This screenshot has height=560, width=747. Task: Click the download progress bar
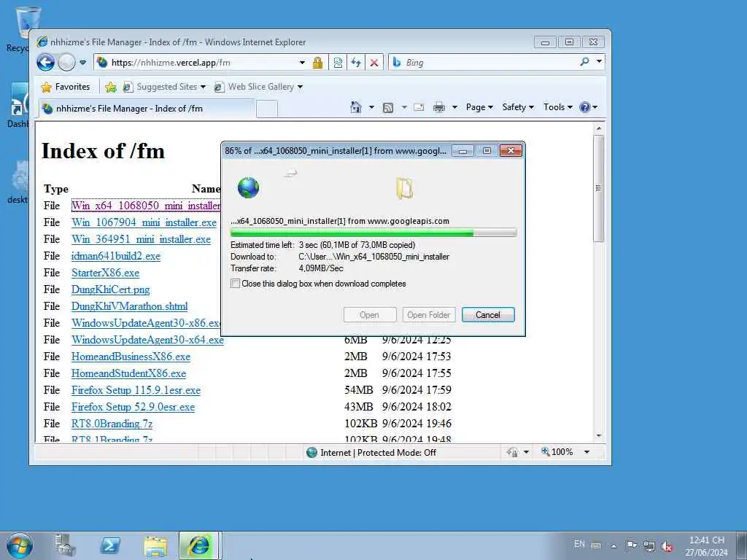373,233
